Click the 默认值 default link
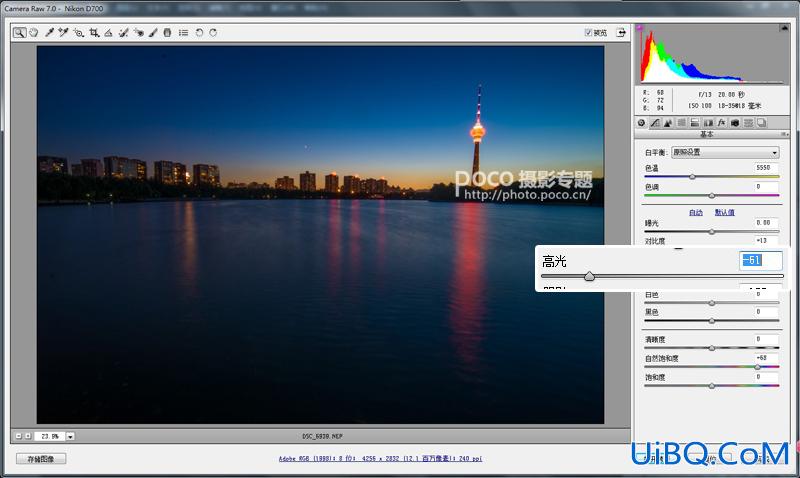Image resolution: width=800 pixels, height=478 pixels. point(724,212)
